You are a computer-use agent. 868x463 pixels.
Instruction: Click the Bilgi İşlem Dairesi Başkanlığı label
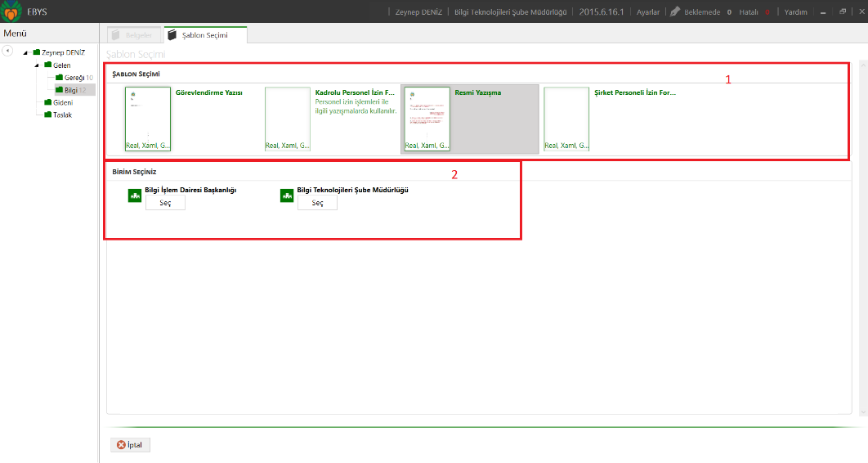tap(190, 190)
